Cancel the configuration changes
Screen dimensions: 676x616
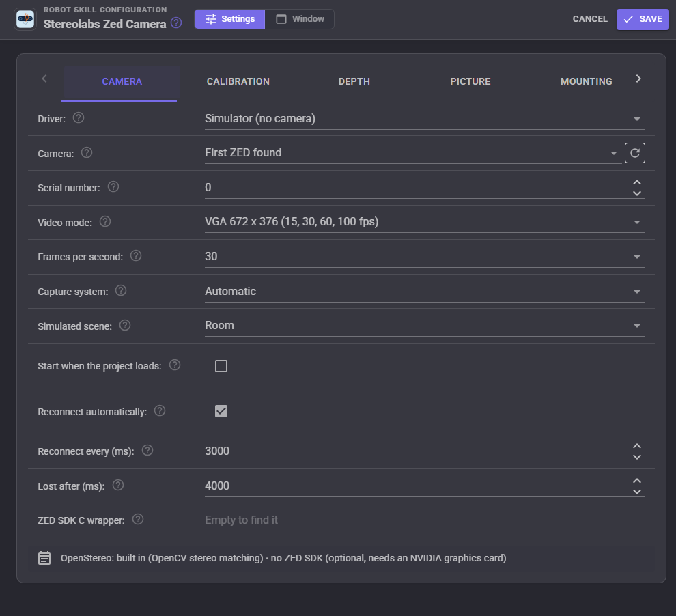click(x=589, y=19)
